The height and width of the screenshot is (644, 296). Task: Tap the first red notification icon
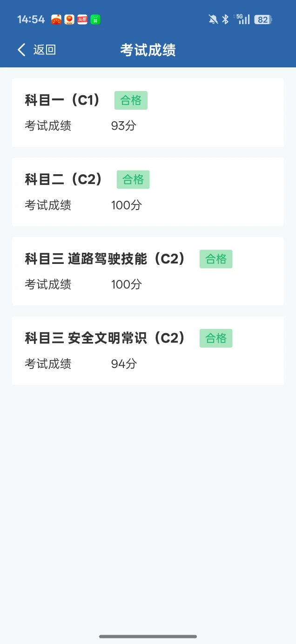(56, 20)
